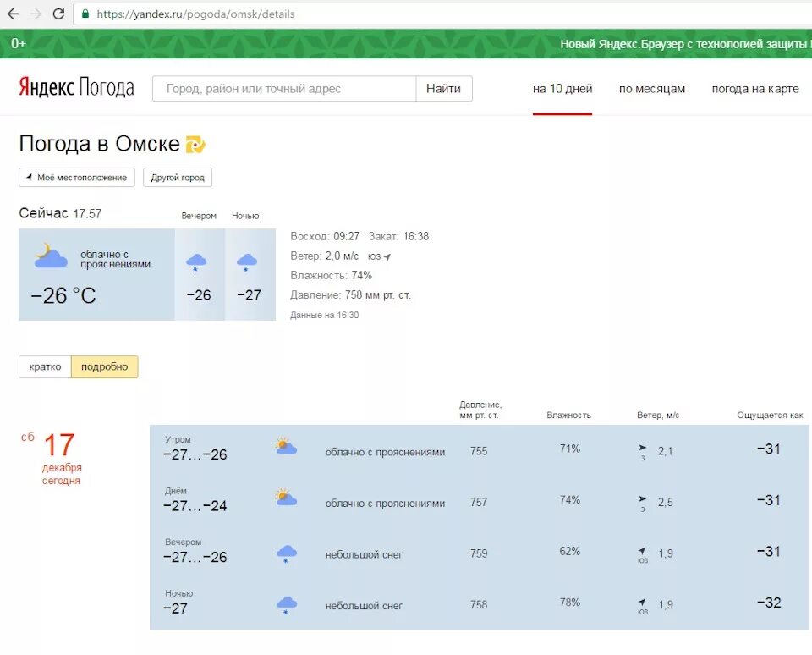Switch forecast view to кратко
This screenshot has width=812, height=655.
[45, 367]
